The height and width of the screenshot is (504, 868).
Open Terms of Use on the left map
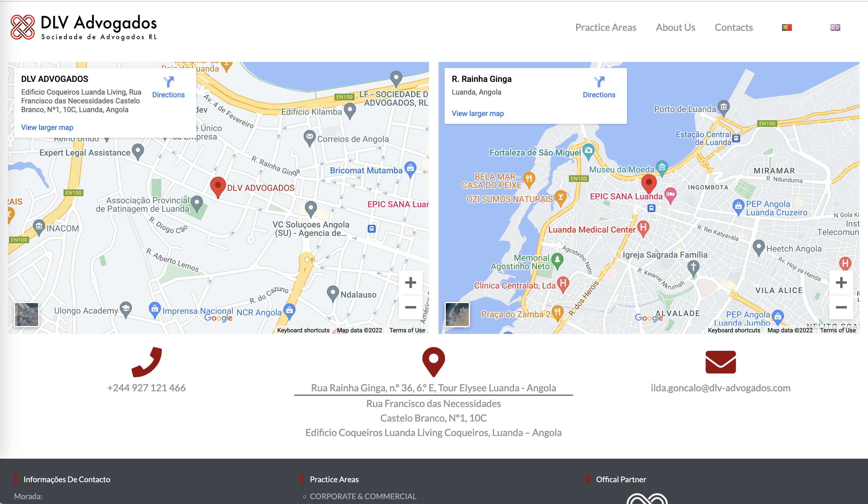(407, 330)
